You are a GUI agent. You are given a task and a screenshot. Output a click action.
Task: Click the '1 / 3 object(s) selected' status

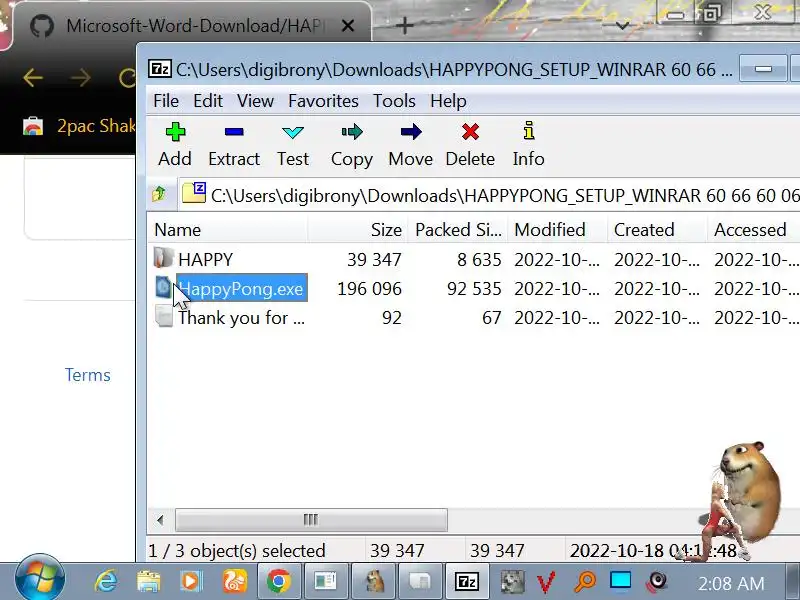237,551
